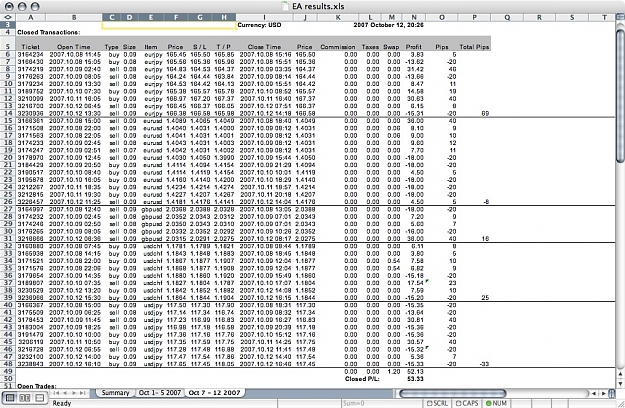The width and height of the screenshot is (625, 408).
Task: Click the 'Commission' heading cell
Action: click(338, 47)
